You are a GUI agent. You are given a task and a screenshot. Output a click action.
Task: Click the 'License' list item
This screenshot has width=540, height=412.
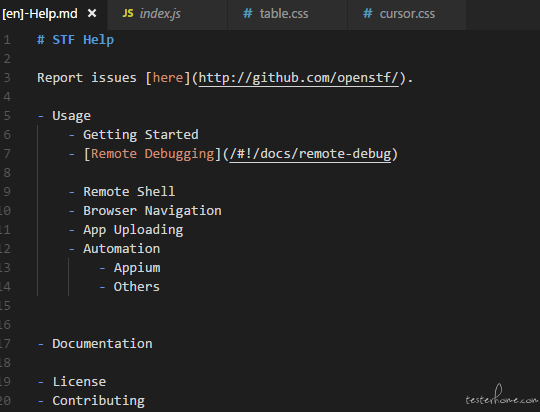pyautogui.click(x=79, y=382)
